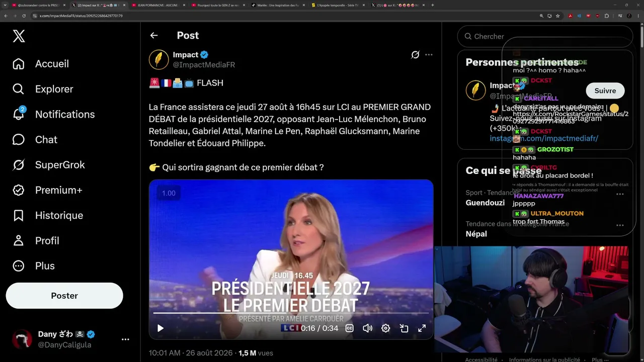Seek on the video progress bar
This screenshot has height=362, width=644.
(x=291, y=313)
